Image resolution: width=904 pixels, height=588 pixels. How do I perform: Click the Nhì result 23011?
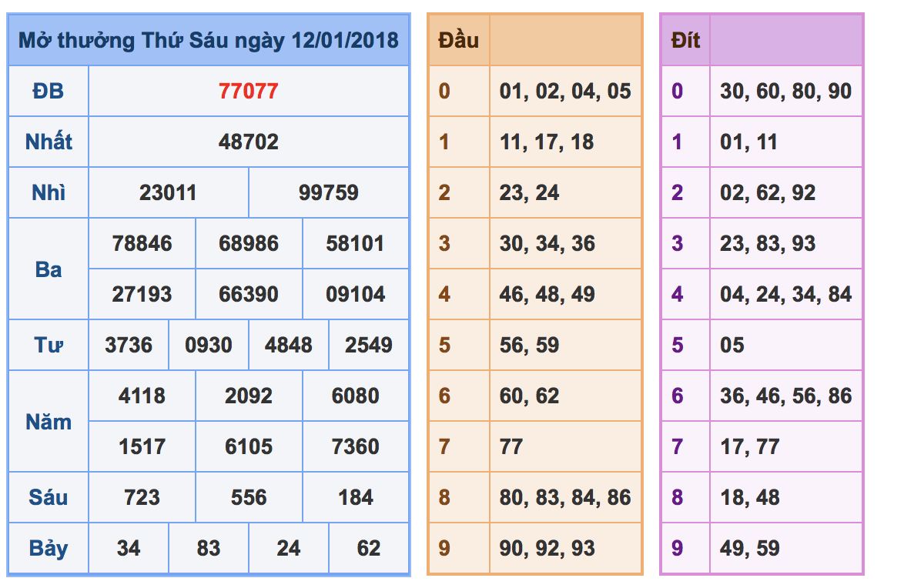click(168, 192)
